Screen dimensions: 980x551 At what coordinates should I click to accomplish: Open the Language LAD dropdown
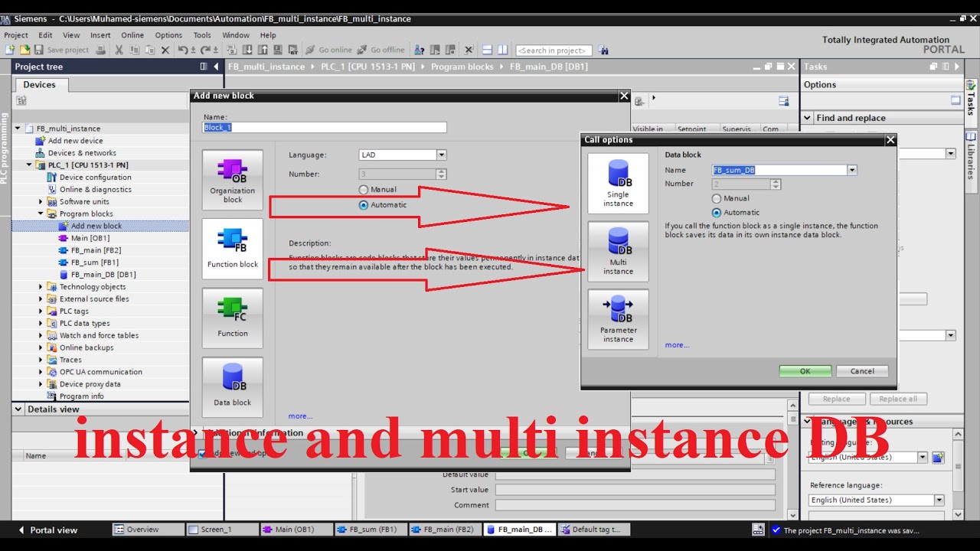pos(441,155)
